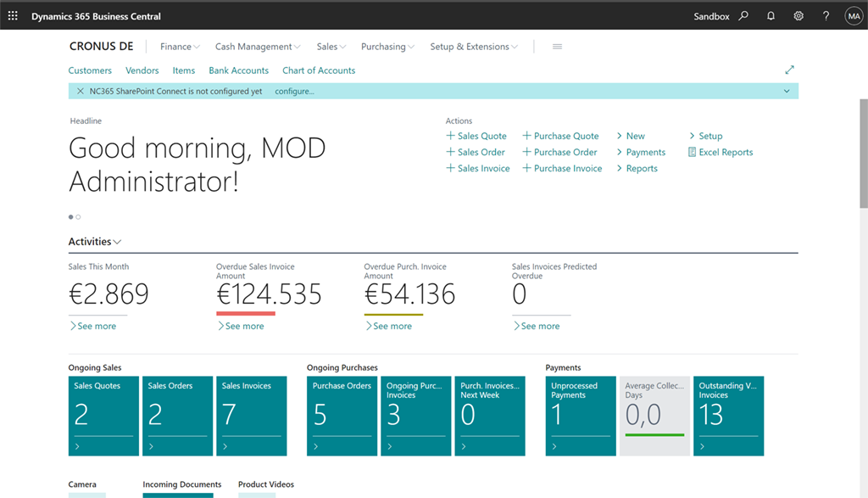This screenshot has height=498, width=868.
Task: See more under Sales Invoices Predicted Overdue
Action: point(536,326)
